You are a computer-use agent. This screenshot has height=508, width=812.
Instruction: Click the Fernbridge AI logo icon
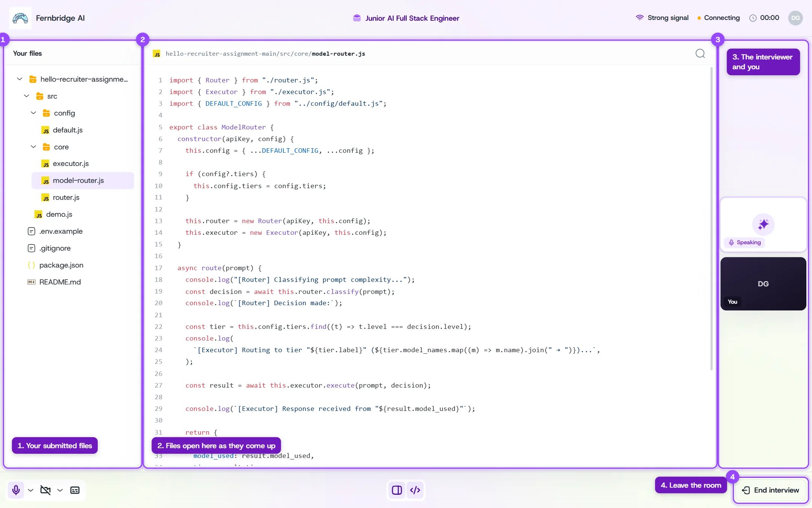pos(20,18)
